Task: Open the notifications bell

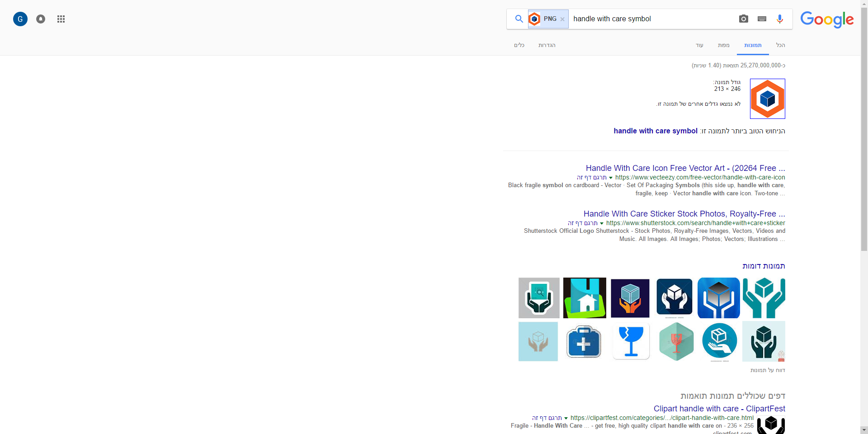Action: (40, 19)
